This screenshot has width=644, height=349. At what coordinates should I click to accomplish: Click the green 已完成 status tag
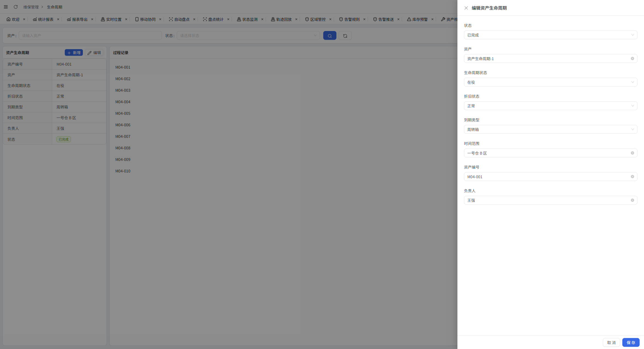click(x=64, y=139)
